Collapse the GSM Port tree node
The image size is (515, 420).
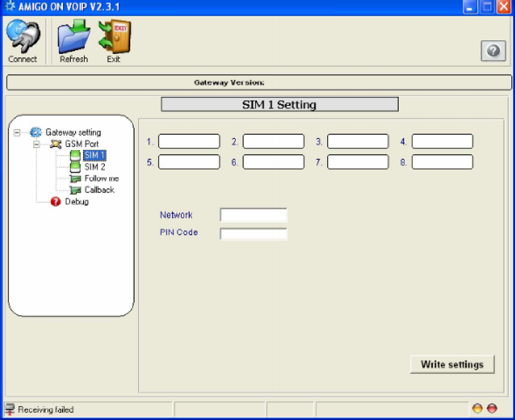(36, 144)
